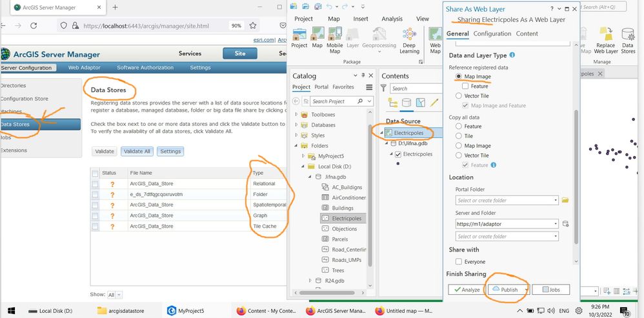Click the magnifier in Catalog Search Project
Screen dimensions: 644x318
[x=360, y=101]
